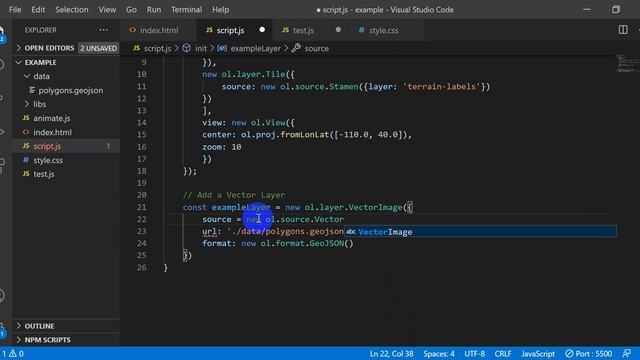The image size is (640, 360).
Task: Switch to the test.js tab
Action: pos(310,30)
